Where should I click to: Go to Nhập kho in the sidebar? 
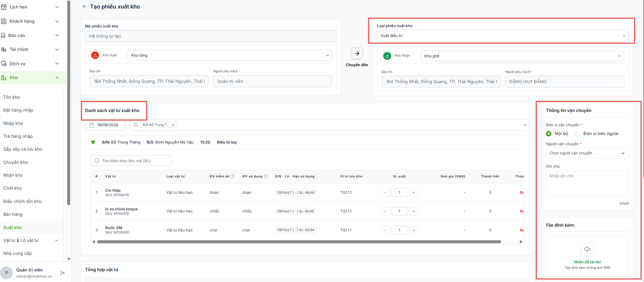[13, 123]
